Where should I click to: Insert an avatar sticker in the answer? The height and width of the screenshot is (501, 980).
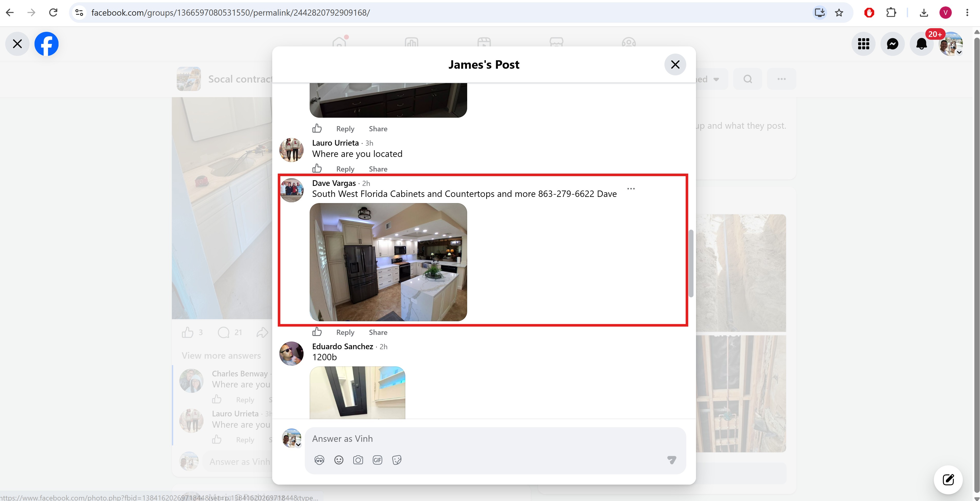(x=319, y=460)
